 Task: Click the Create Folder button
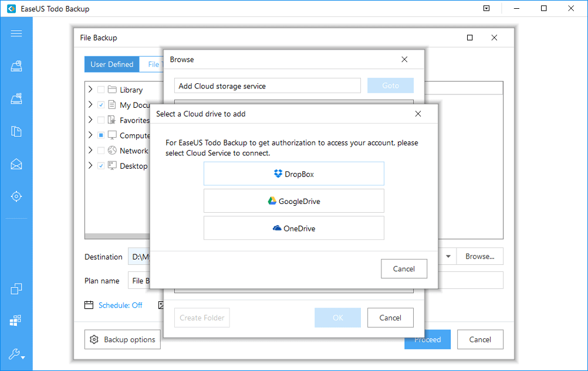202,318
